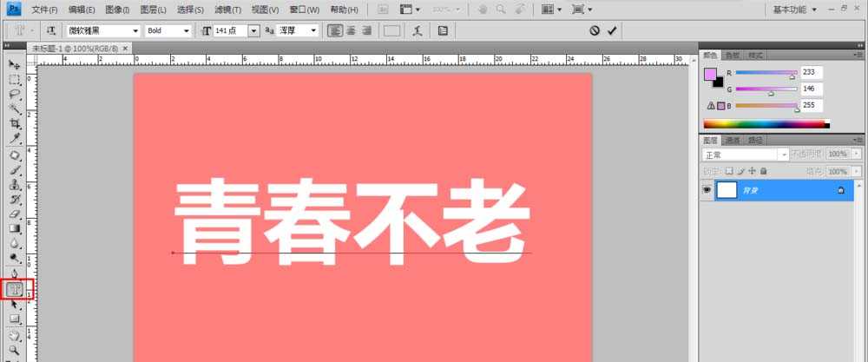Open the 图层(L) menu

[154, 10]
